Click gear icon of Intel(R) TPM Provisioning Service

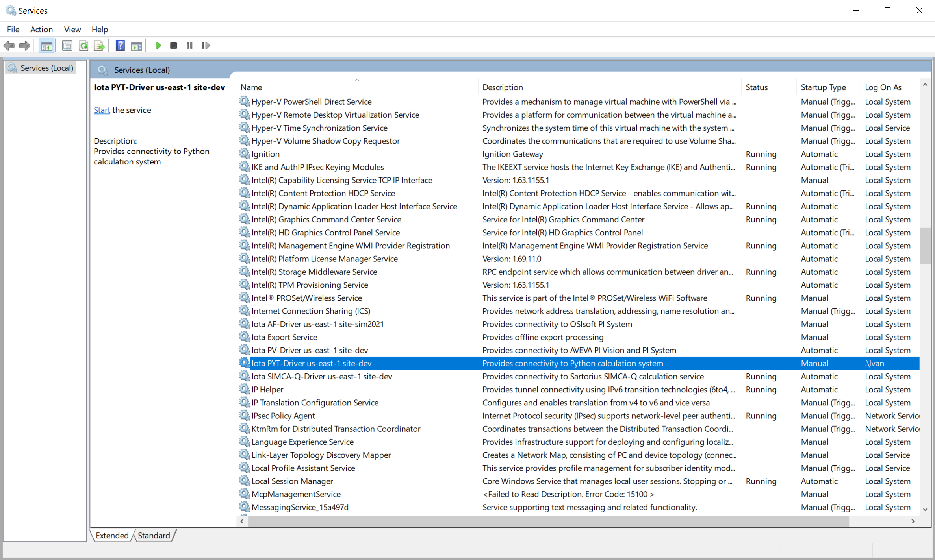click(x=245, y=284)
